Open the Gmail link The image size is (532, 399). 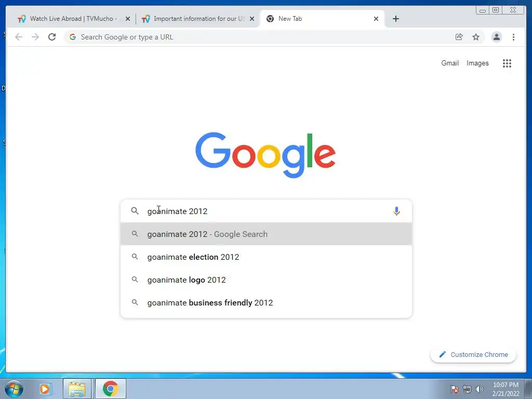[450, 63]
